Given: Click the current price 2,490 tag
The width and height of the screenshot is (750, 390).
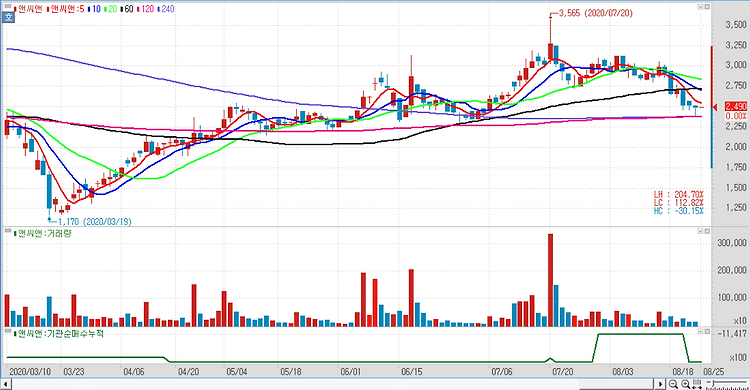Looking at the screenshot, I should (736, 106).
